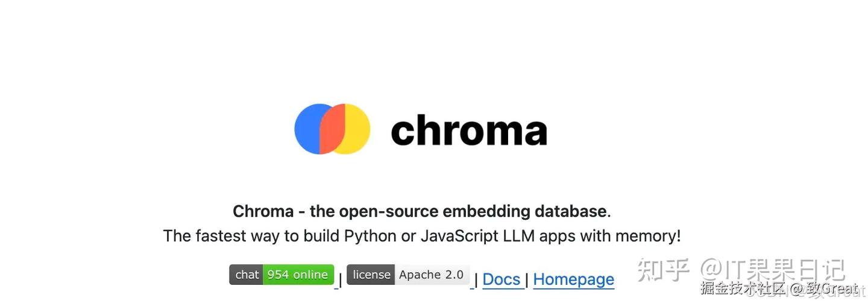This screenshot has height=306, width=868.
Task: Click the 掘金技术社区 watermark text
Action: [x=743, y=288]
